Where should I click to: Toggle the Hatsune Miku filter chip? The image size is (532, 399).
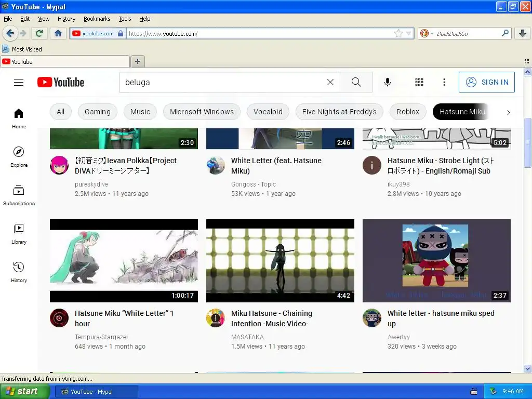pos(461,112)
